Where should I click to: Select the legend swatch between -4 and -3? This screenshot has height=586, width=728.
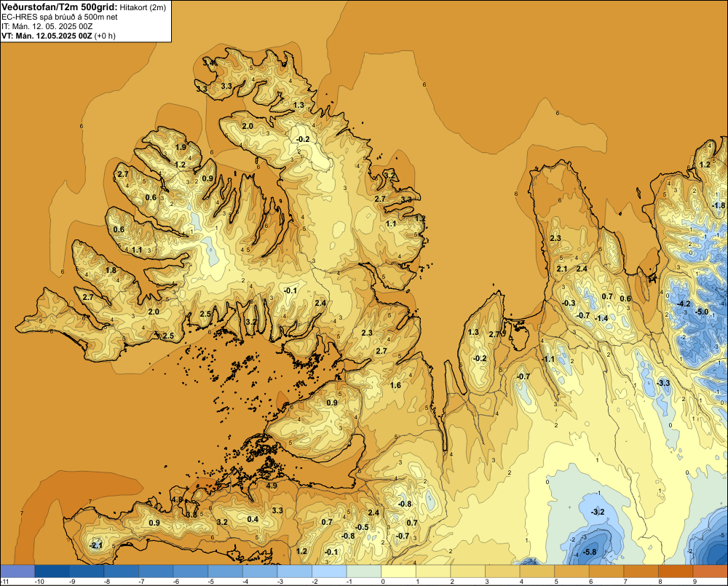pos(260,571)
